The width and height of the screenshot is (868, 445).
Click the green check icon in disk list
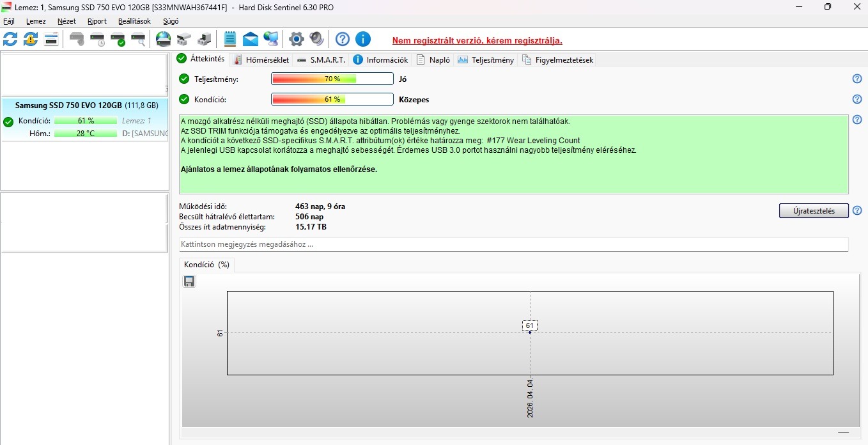click(x=8, y=121)
